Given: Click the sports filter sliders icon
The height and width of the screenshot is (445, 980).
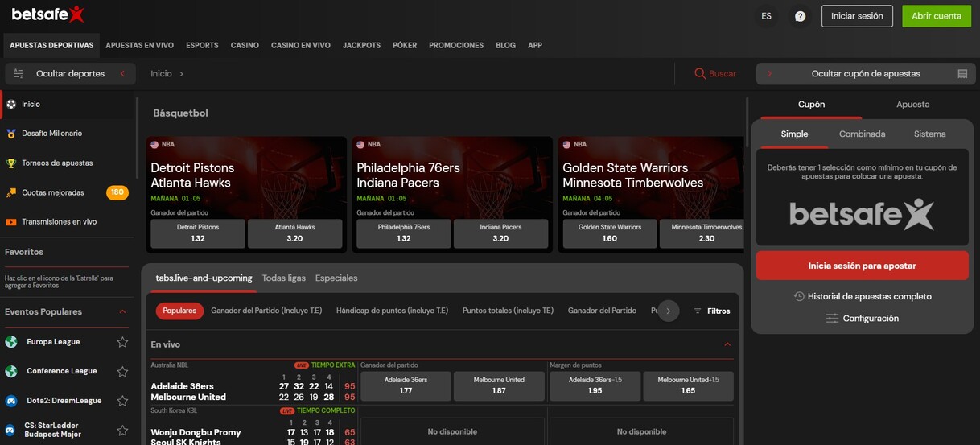Looking at the screenshot, I should click(19, 74).
